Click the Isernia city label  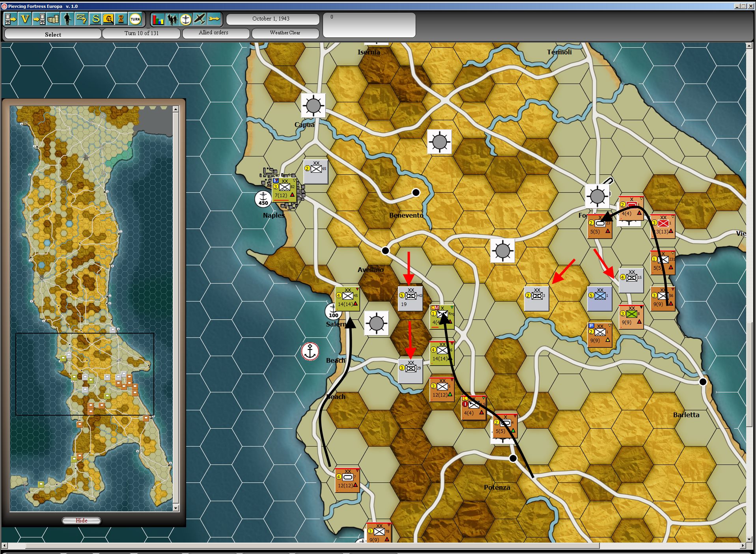point(369,52)
